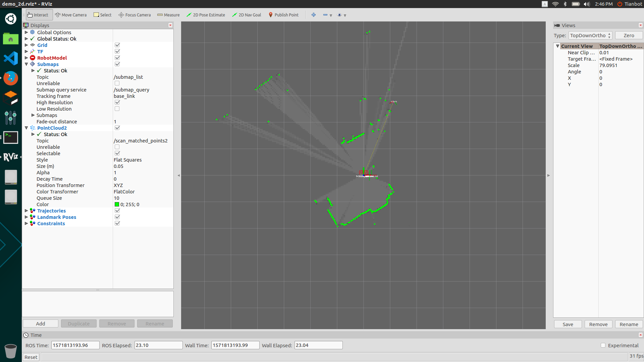
Task: Toggle the Trajectories display checkbox
Action: pyautogui.click(x=117, y=210)
